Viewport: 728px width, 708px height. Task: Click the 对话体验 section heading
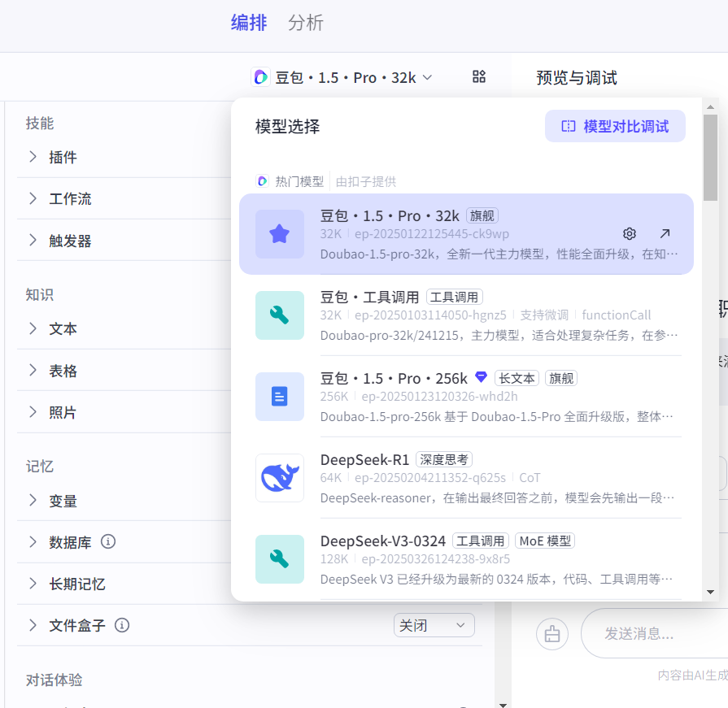(54, 680)
